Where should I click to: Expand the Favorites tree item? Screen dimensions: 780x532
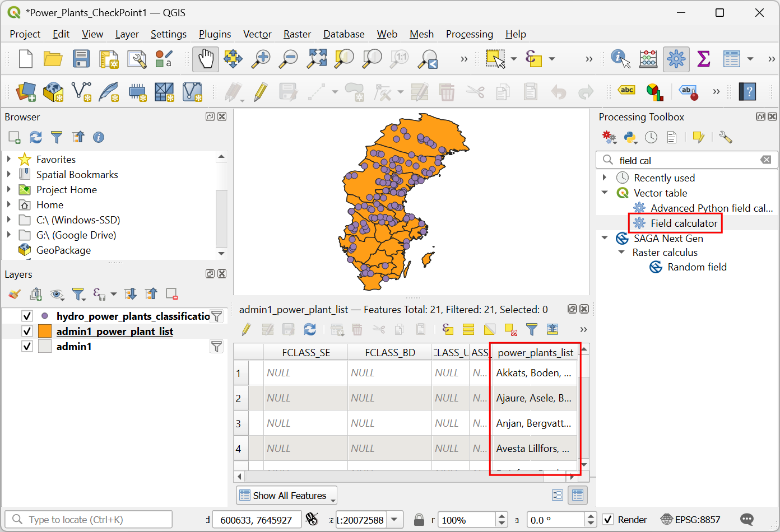[x=9, y=159]
